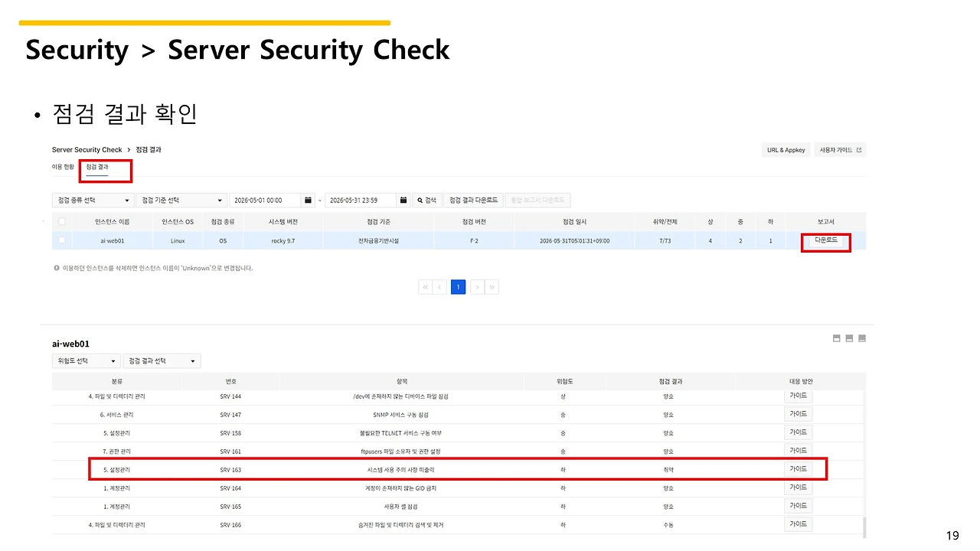The width and height of the screenshot is (980, 551).
Task: Switch to the 이용 현황 tab
Action: pyautogui.click(x=63, y=167)
